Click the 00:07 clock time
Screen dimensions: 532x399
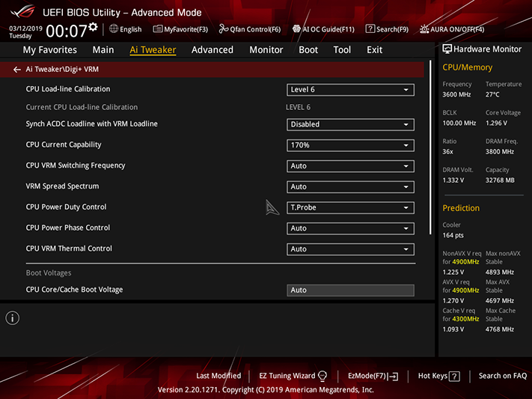pos(67,31)
